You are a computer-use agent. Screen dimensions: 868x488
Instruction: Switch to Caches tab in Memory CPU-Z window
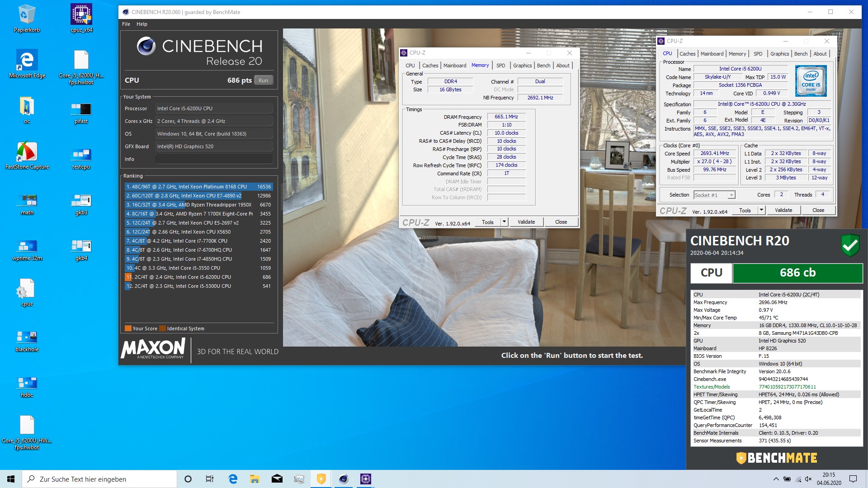point(430,66)
